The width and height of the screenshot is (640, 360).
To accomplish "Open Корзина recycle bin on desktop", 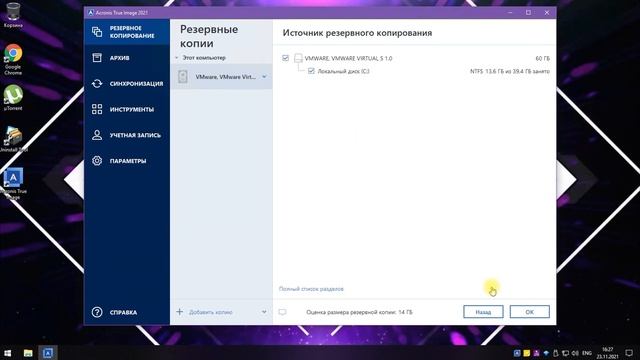I will click(13, 15).
